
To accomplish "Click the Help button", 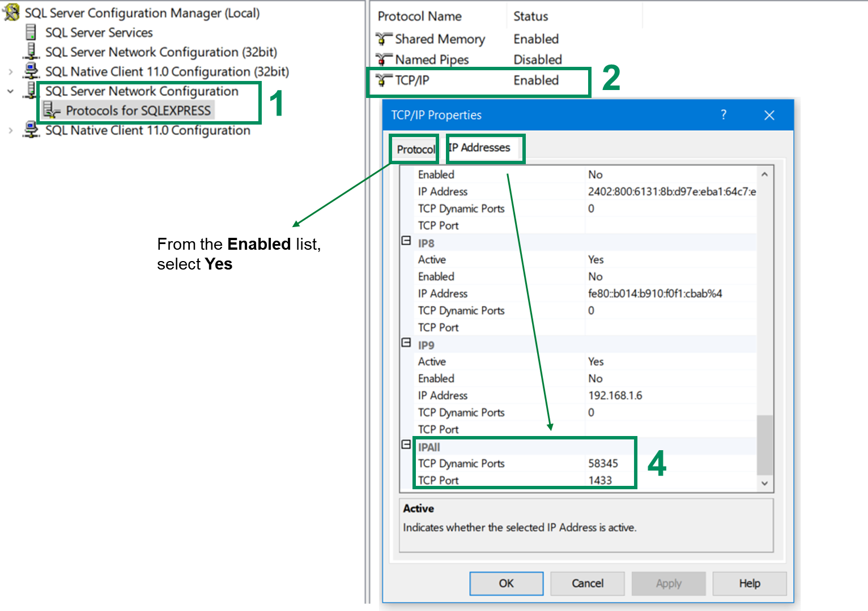I will pos(750,583).
